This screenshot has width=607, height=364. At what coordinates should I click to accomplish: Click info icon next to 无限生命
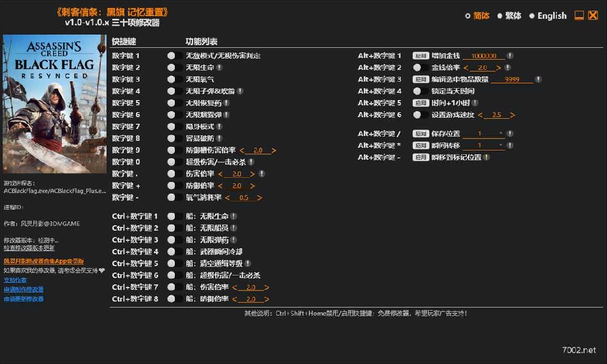tap(219, 67)
